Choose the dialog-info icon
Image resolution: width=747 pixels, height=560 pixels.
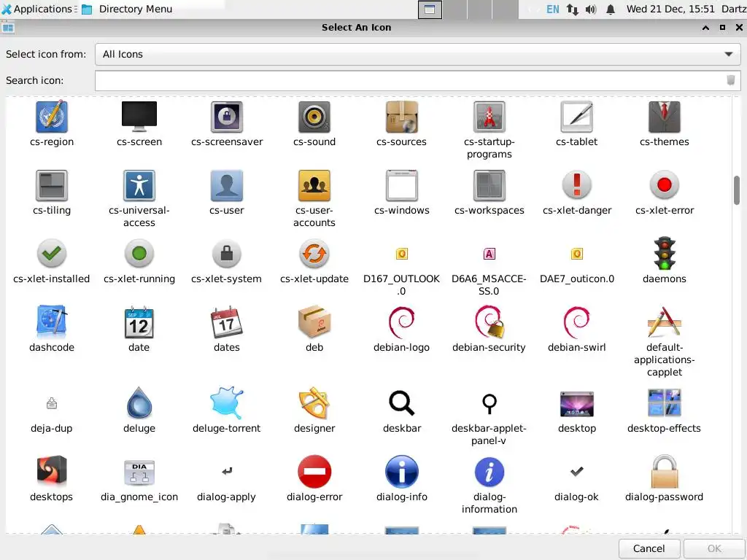tap(402, 472)
